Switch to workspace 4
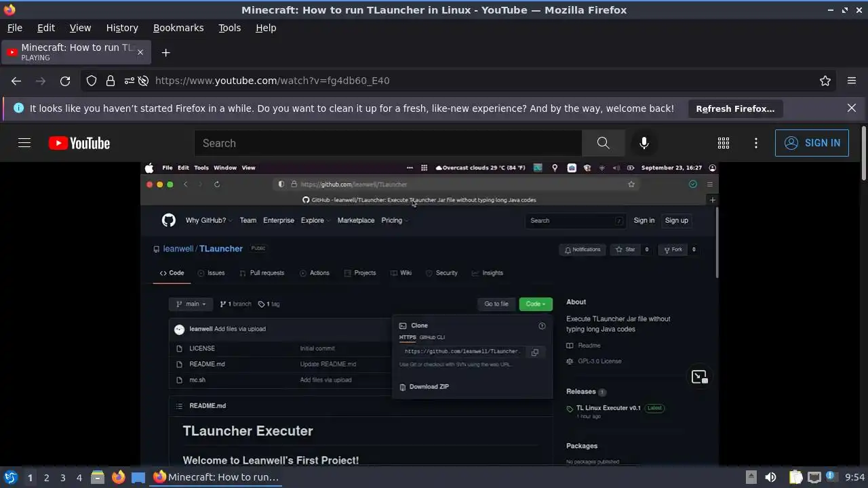 79,477
